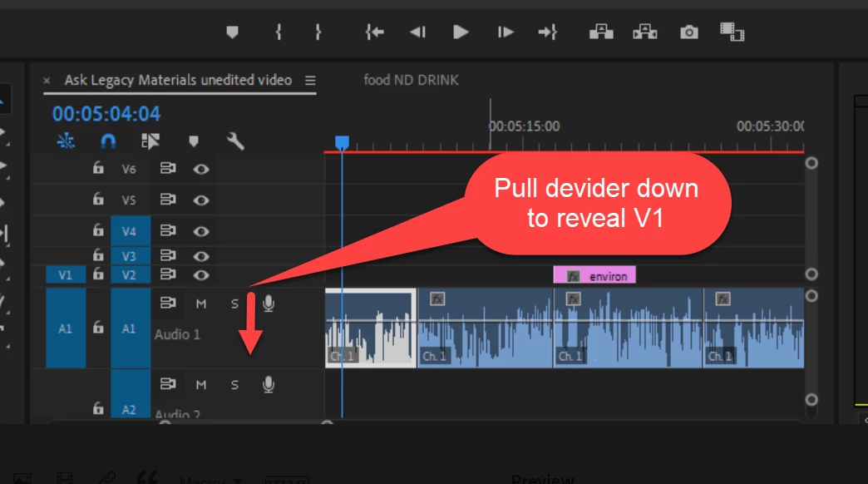868x484 pixels.
Task: Click the Lift button
Action: [601, 32]
